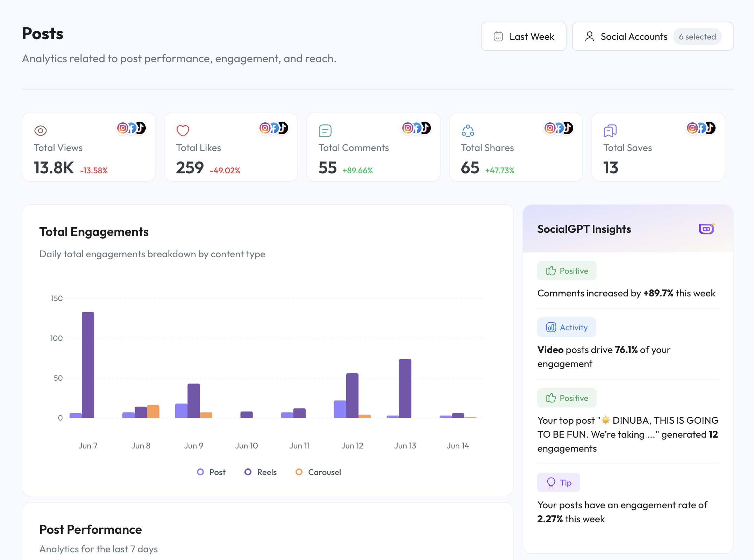Image resolution: width=754 pixels, height=560 pixels.
Task: Click the person icon in Social Accounts
Action: click(590, 36)
